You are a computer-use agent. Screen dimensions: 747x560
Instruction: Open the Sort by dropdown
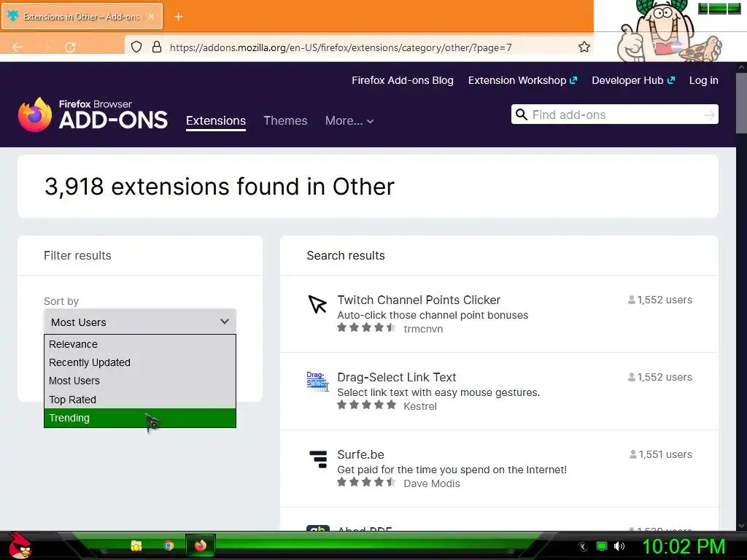[x=140, y=322]
